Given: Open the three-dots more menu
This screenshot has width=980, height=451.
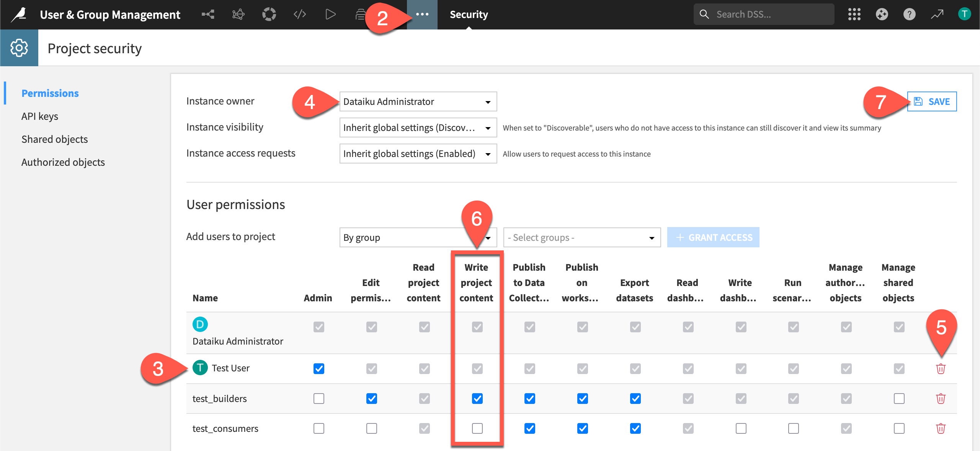Looking at the screenshot, I should [422, 15].
